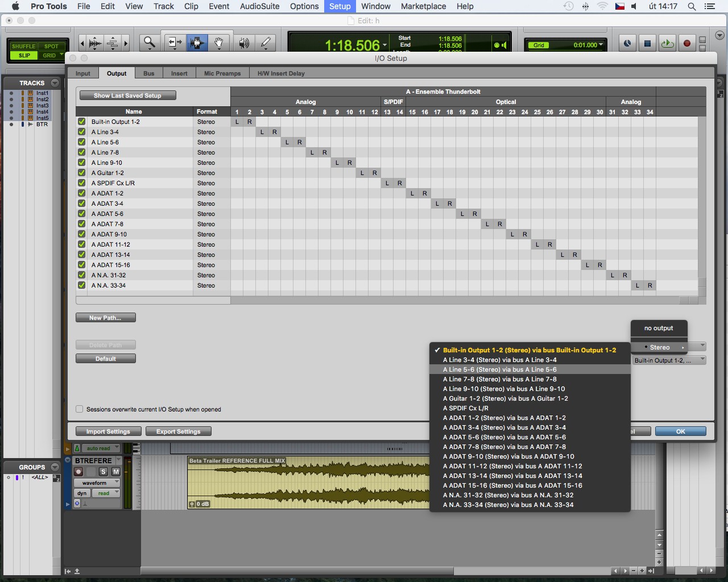Open the GROUPS list dropdown menu
Screen dimensions: 728x582
click(x=55, y=467)
